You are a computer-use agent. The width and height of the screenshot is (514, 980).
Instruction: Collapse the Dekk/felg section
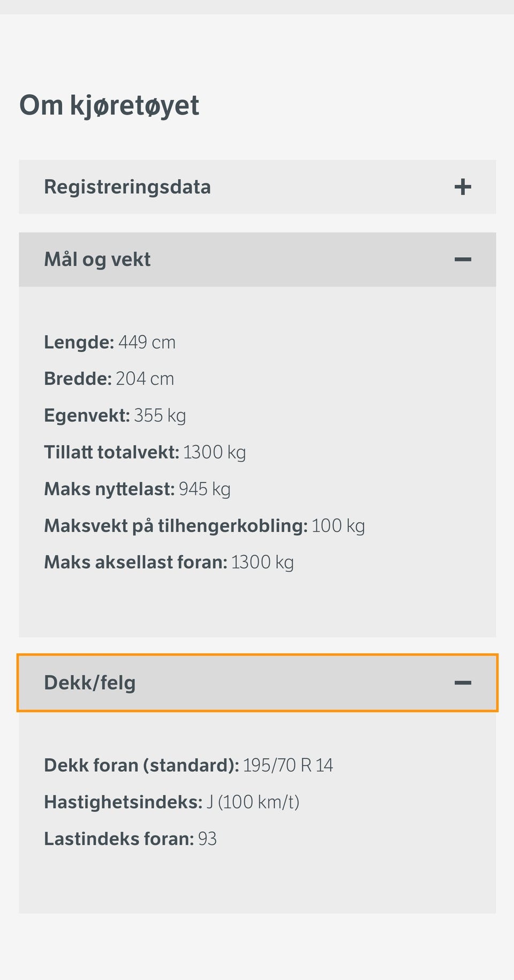[257, 683]
